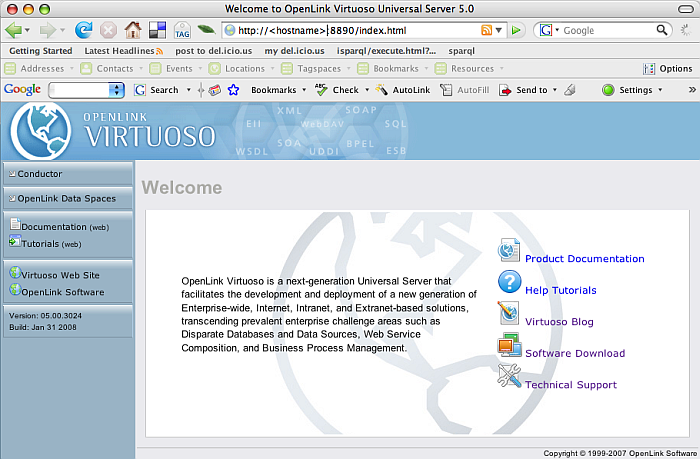Click the Google toolbar news icon beside the star
This screenshot has width=700, height=459.
[215, 90]
